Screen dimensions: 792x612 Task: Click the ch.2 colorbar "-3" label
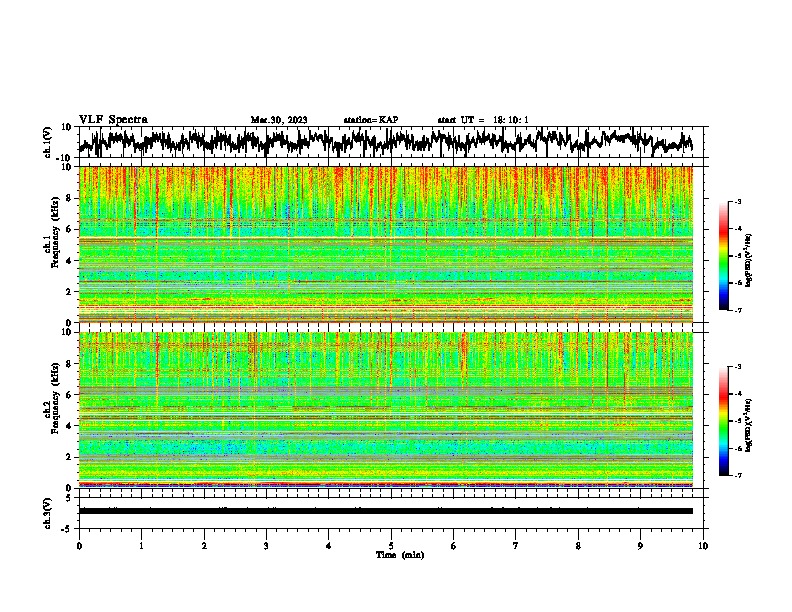click(x=738, y=367)
